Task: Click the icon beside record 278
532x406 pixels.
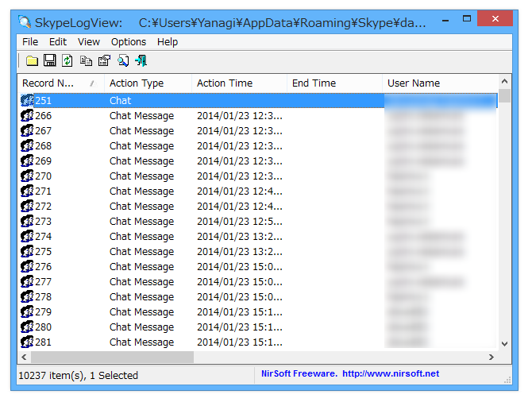Action: [x=27, y=296]
